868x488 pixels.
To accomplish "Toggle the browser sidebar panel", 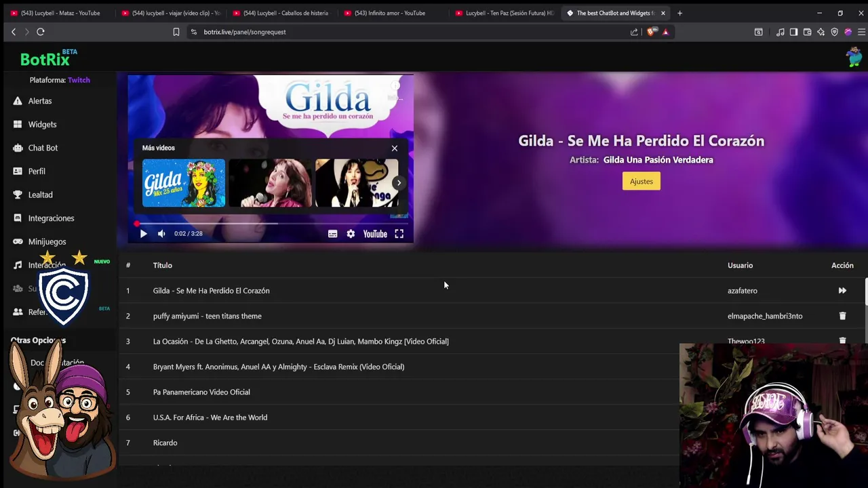I will point(793,32).
